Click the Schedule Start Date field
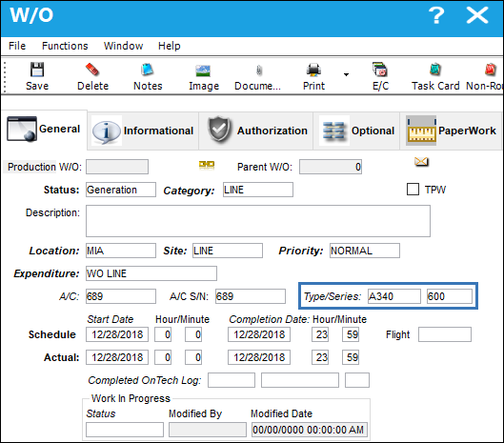 click(117, 334)
